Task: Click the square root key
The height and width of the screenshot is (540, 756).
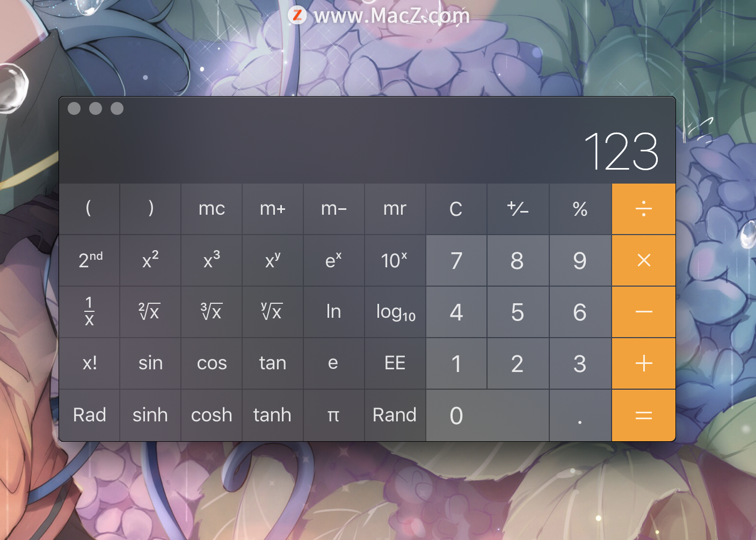Action: [150, 312]
